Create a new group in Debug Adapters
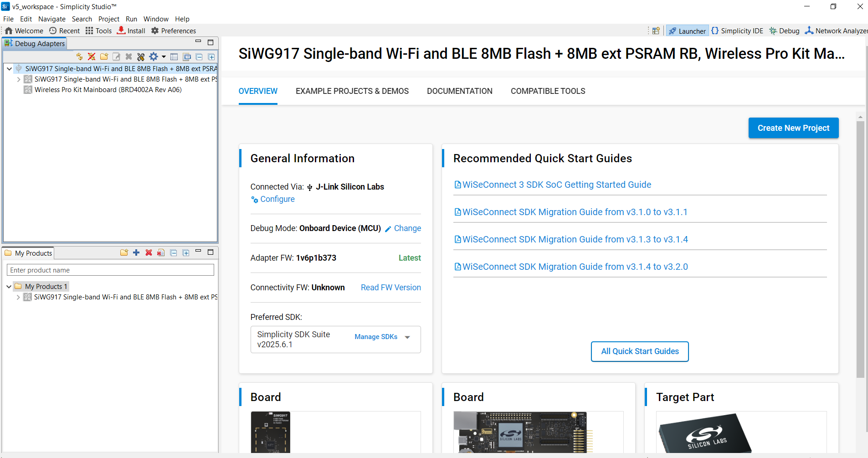The height and width of the screenshot is (458, 868). click(x=104, y=57)
